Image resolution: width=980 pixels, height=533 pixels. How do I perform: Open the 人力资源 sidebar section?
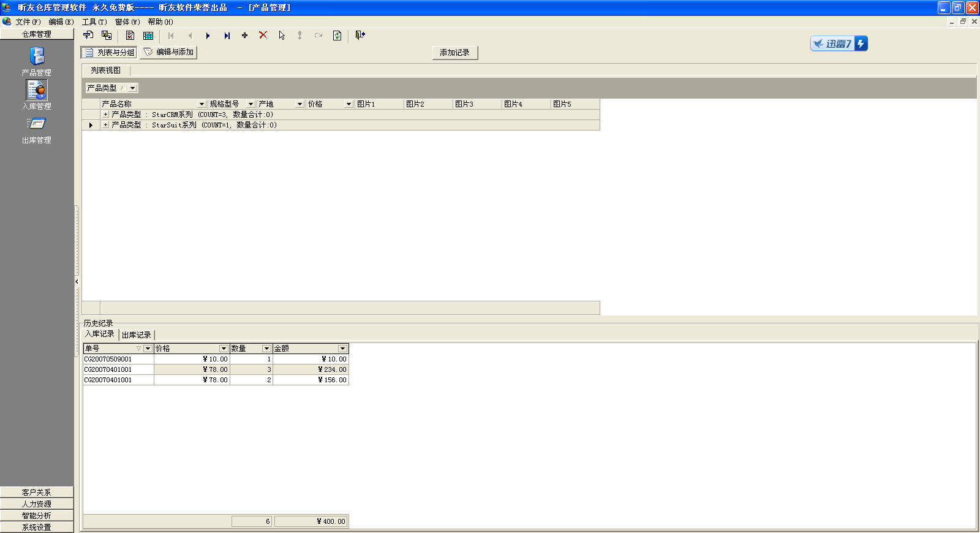tap(37, 504)
